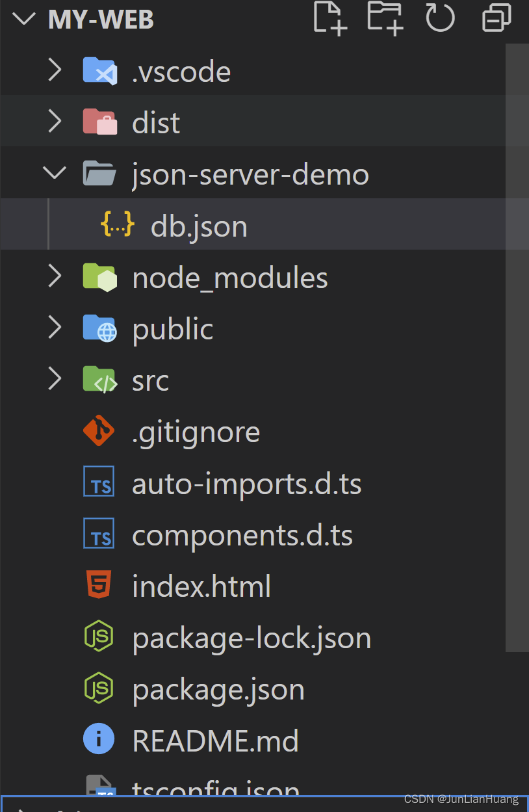
Task: Click the db.json braces icon
Action: click(x=118, y=224)
